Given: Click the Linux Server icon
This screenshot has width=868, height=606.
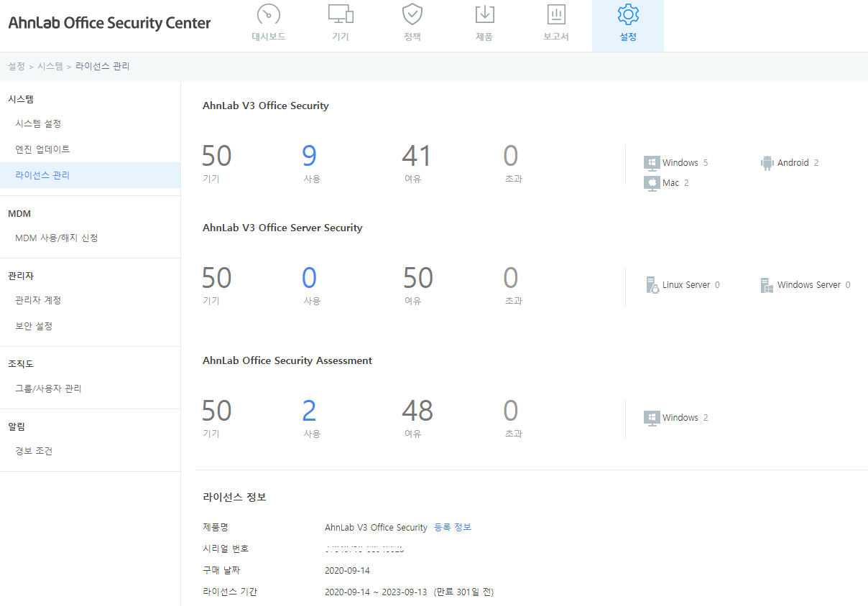Looking at the screenshot, I should (652, 285).
